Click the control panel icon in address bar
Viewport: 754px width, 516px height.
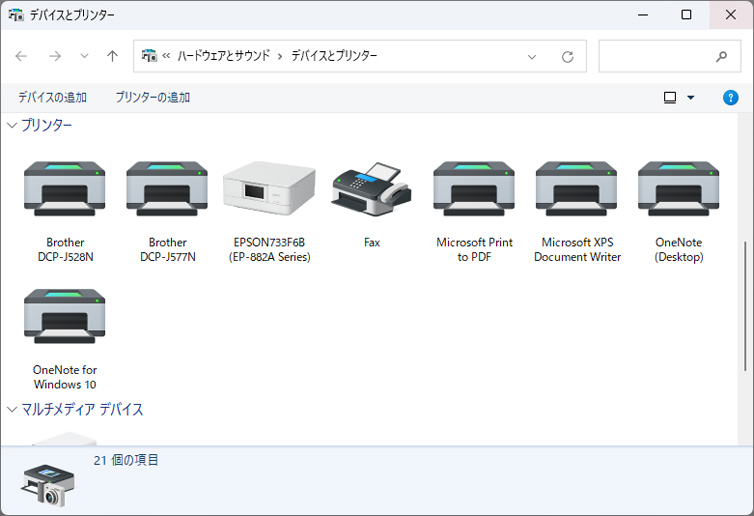click(149, 56)
